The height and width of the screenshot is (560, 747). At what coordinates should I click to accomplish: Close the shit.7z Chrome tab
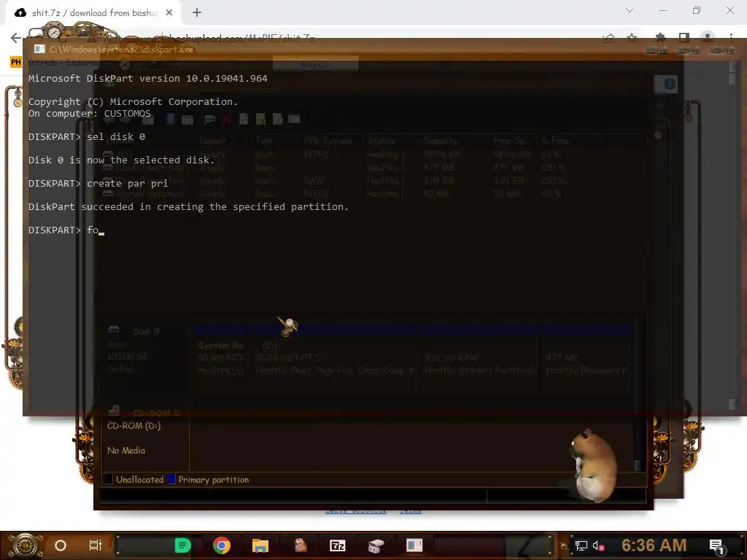click(x=169, y=12)
